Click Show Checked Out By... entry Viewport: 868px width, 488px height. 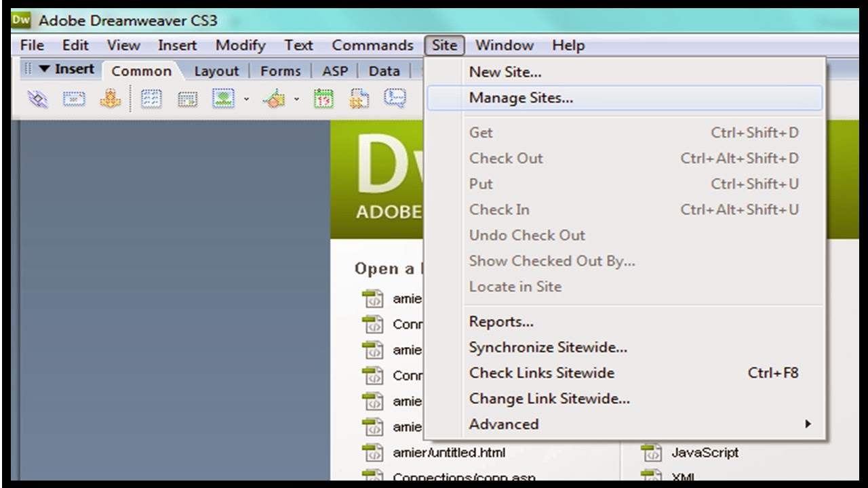click(625, 261)
